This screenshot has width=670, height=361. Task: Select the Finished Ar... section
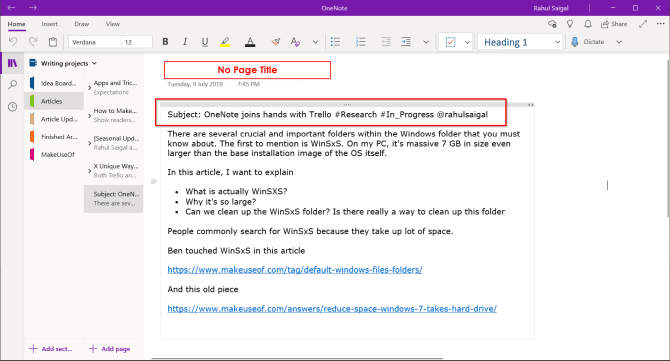[54, 137]
